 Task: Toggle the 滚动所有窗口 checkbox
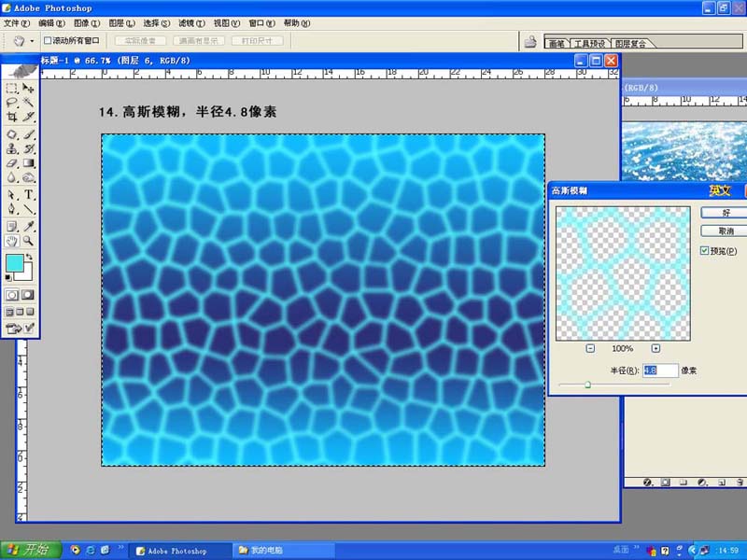coord(48,41)
